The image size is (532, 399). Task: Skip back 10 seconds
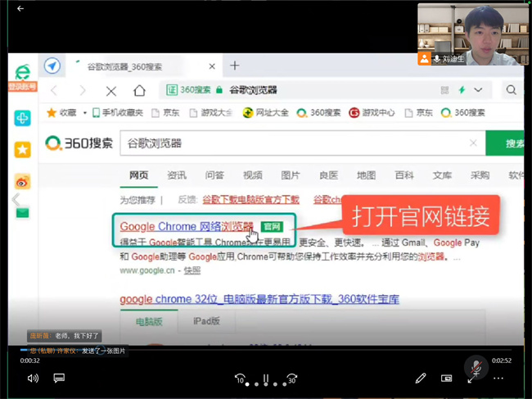click(240, 379)
